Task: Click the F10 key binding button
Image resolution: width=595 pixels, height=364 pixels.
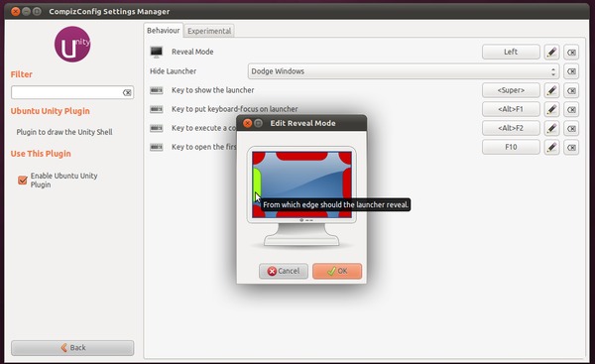Action: click(x=511, y=147)
